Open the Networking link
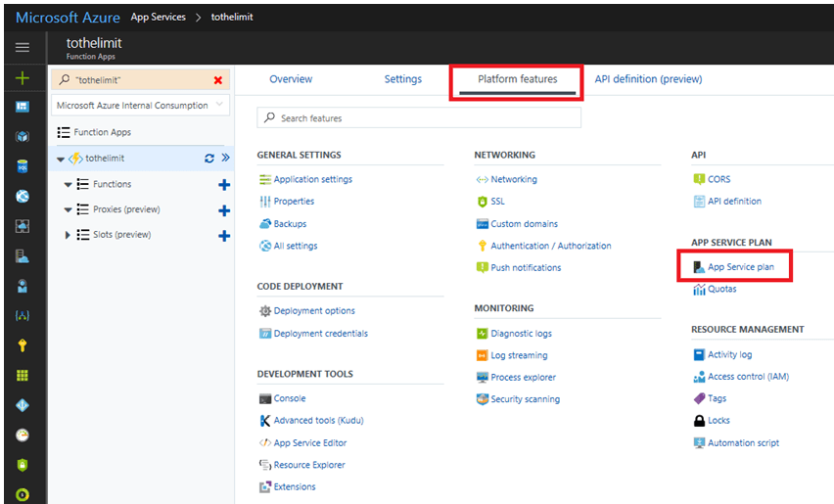This screenshot has width=834, height=504. (514, 179)
